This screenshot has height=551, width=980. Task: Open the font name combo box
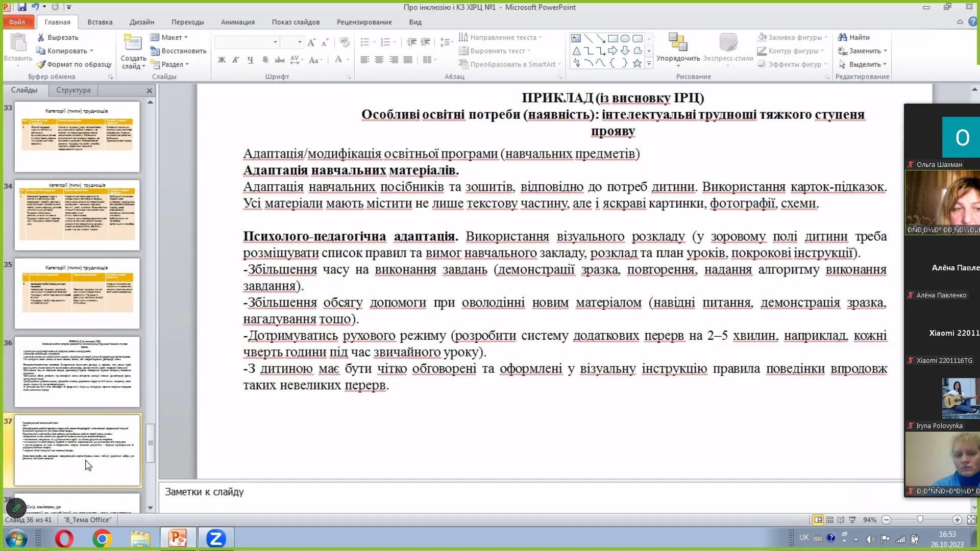(246, 42)
